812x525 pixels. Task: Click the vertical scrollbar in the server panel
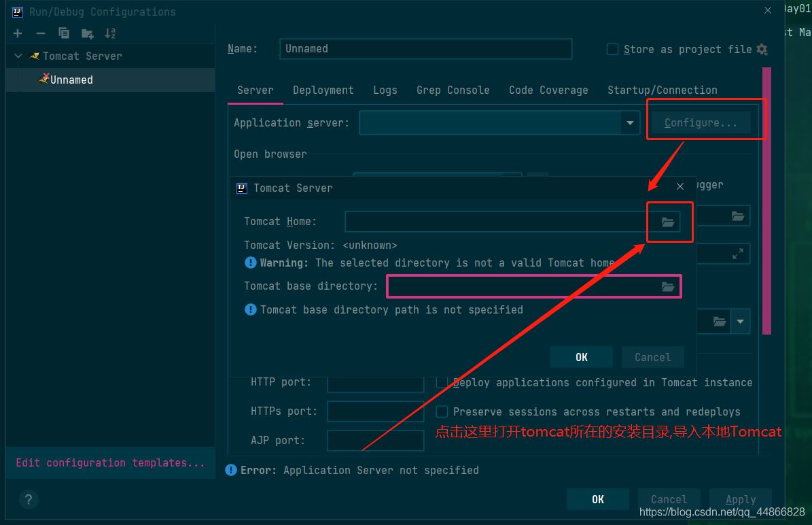pyautogui.click(x=766, y=201)
